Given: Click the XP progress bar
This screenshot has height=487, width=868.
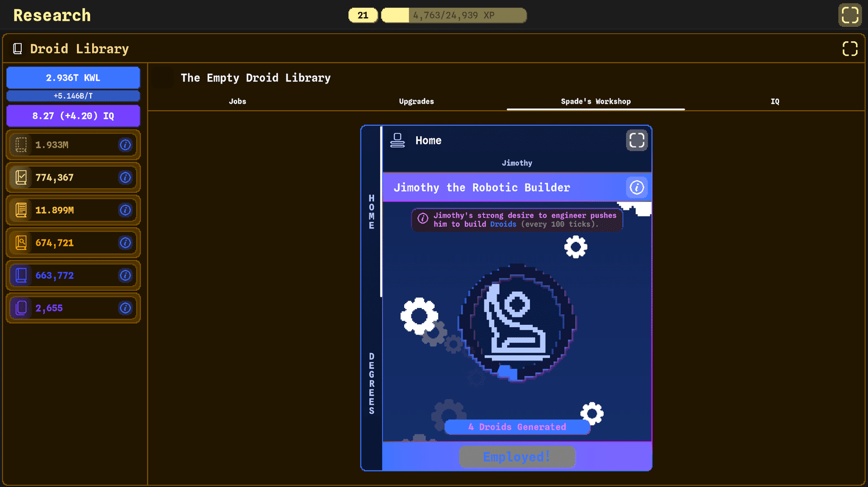Looking at the screenshot, I should (454, 15).
